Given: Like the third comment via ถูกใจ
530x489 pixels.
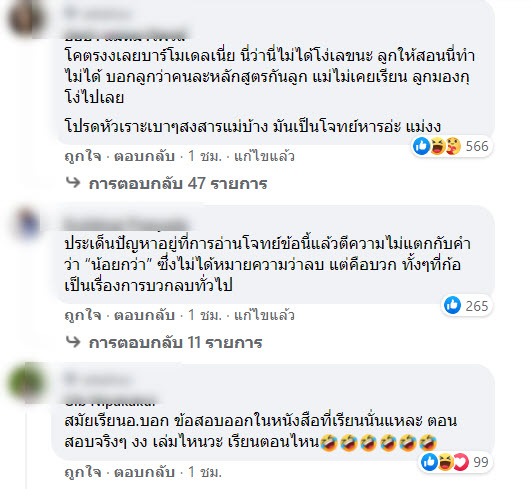Looking at the screenshot, I should pos(83,472).
